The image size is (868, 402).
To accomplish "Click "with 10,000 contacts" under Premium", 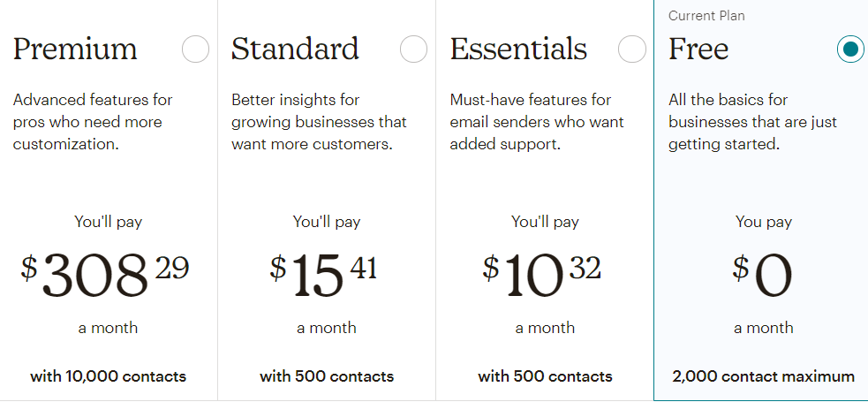I will pos(108,376).
